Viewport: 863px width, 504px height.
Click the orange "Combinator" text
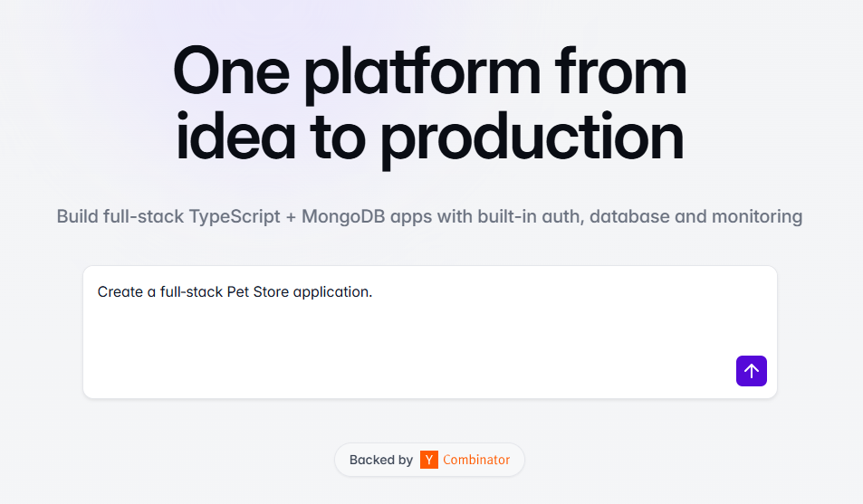pyautogui.click(x=476, y=460)
